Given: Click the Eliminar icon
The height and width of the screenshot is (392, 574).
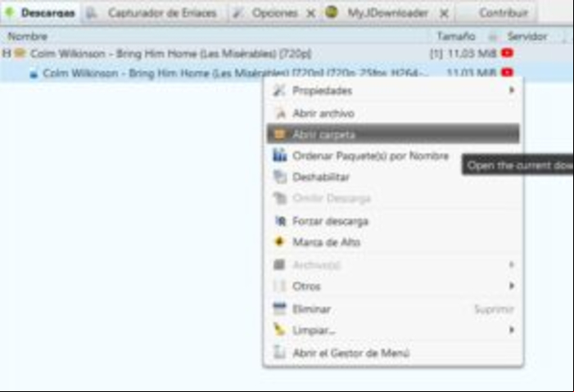Looking at the screenshot, I should click(x=280, y=309).
